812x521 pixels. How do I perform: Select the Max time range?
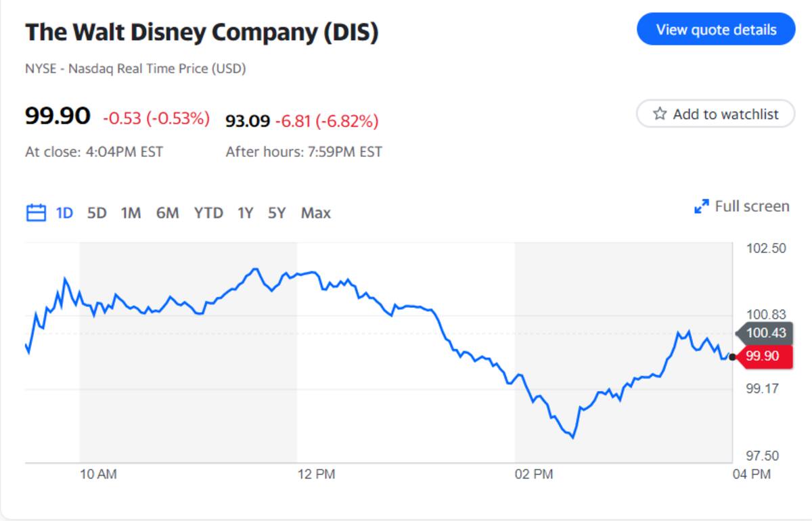[316, 213]
